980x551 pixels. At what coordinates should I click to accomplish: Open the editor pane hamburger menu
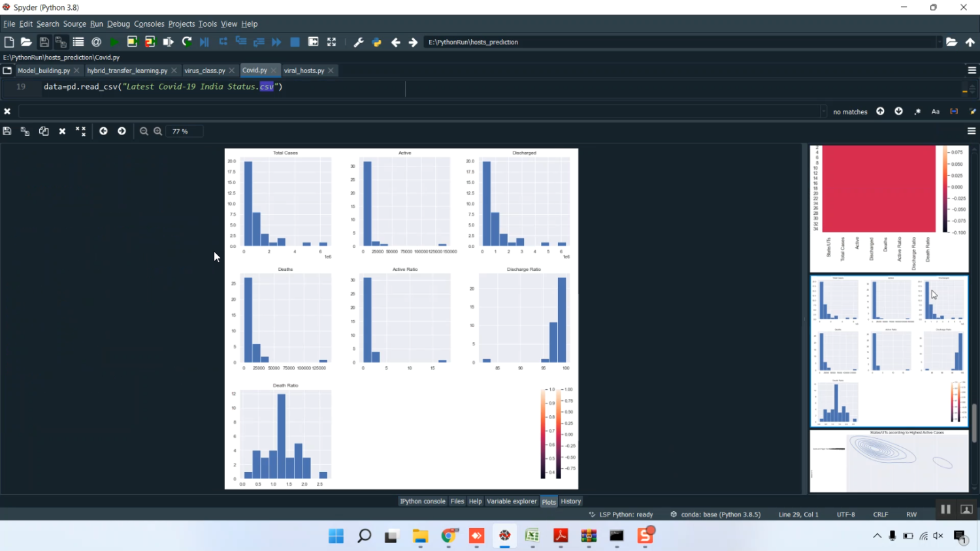972,71
